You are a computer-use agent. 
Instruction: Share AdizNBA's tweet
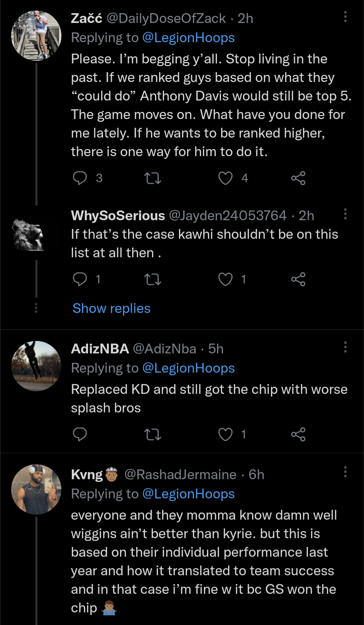coord(298,434)
